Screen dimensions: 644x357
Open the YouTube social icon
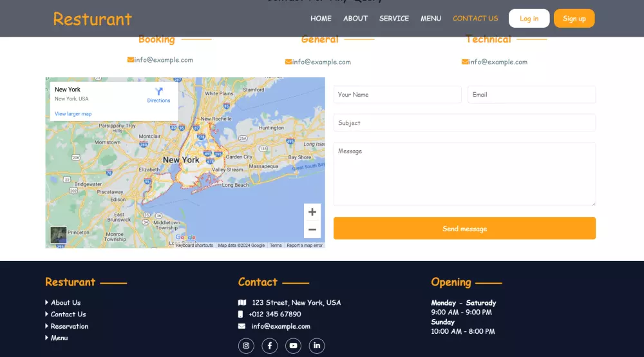pos(293,345)
